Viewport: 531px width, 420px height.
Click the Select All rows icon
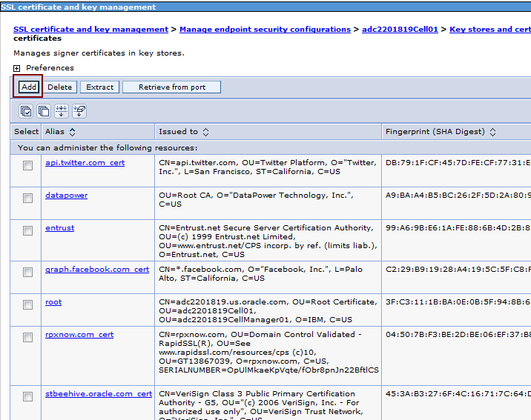(x=26, y=111)
